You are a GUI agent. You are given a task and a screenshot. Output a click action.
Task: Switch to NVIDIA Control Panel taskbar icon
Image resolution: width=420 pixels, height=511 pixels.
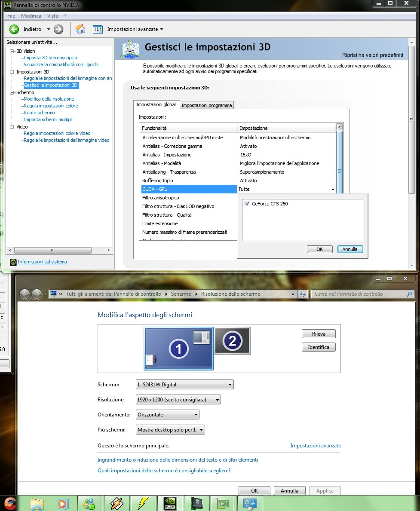pos(170,504)
